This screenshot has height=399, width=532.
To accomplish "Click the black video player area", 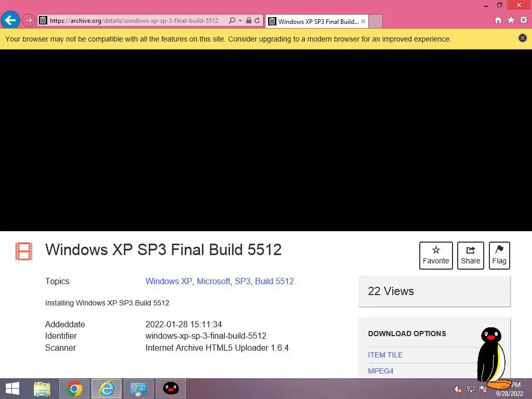I will click(x=266, y=140).
